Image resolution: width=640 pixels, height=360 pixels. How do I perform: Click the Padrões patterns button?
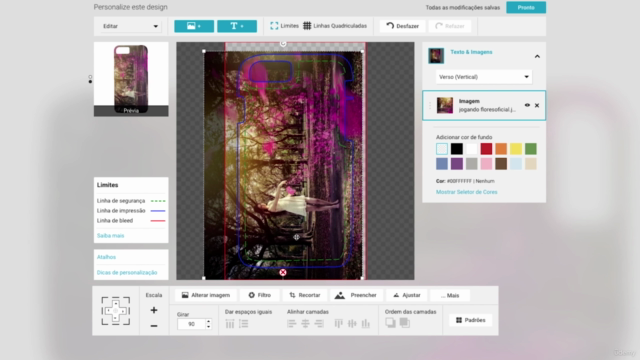471,320
